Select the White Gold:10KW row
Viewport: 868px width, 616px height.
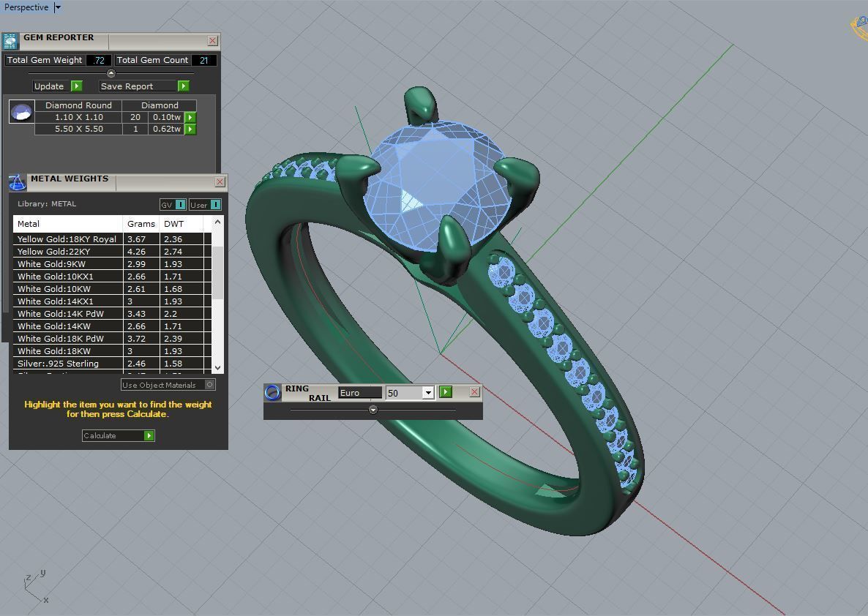[x=112, y=289]
